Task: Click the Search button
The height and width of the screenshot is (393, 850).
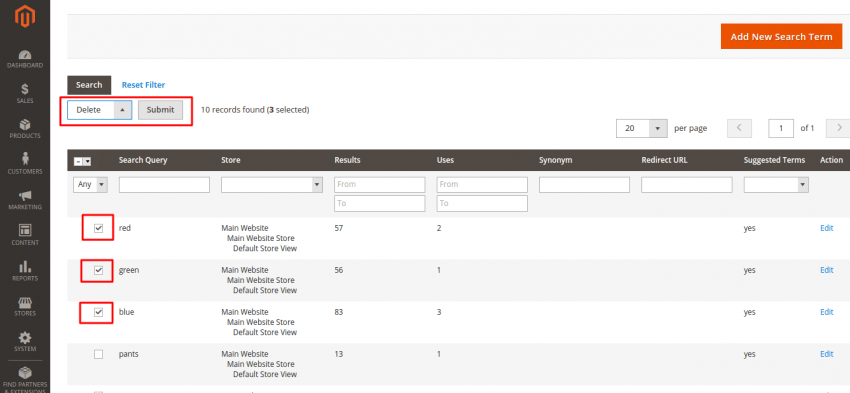Action: [89, 85]
